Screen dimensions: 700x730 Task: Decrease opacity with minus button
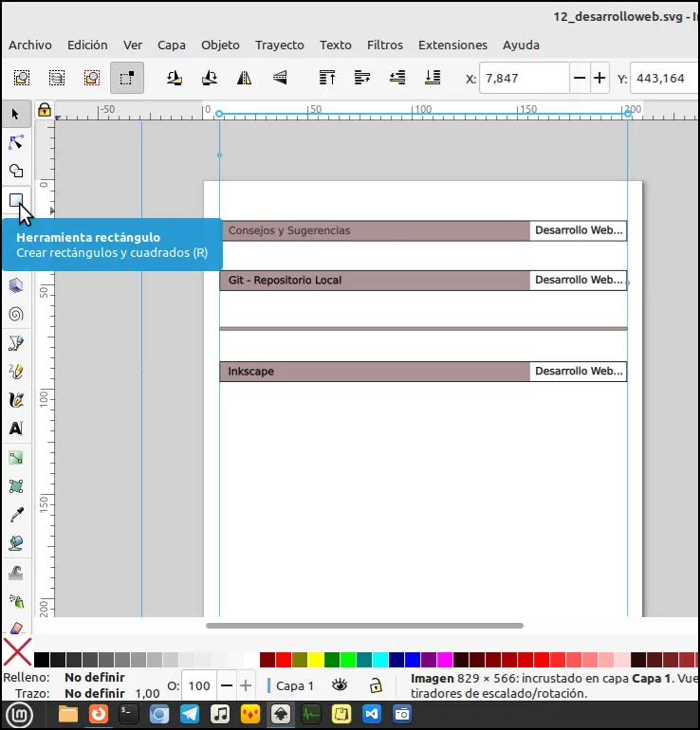click(x=227, y=685)
